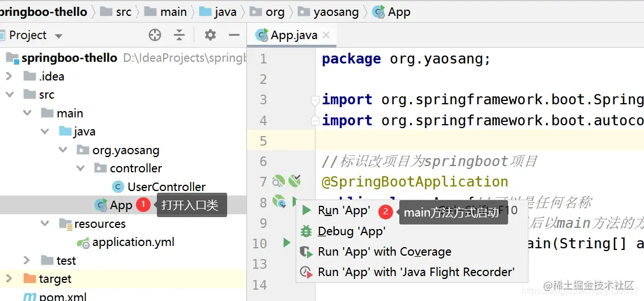Close the App.java editor tab
Screen dimensions: 644x301
point(326,35)
